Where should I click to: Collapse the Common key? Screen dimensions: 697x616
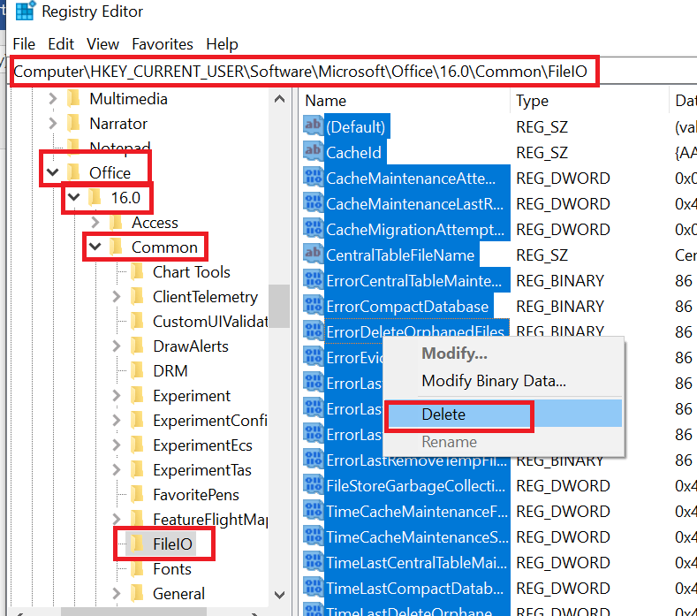point(95,247)
